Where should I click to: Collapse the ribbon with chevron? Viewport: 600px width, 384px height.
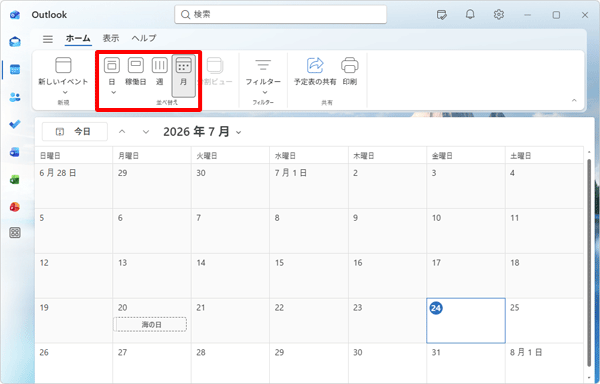tap(574, 100)
